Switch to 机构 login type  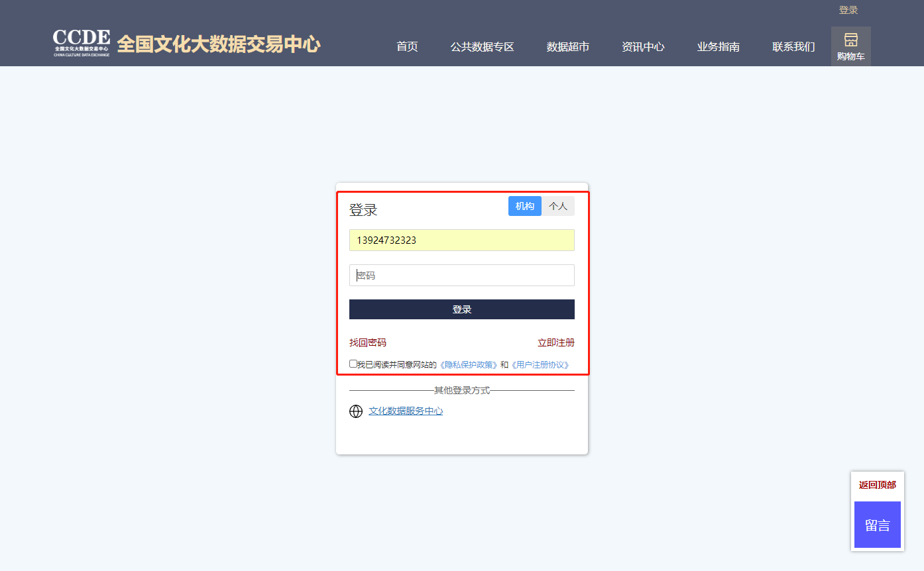click(524, 206)
